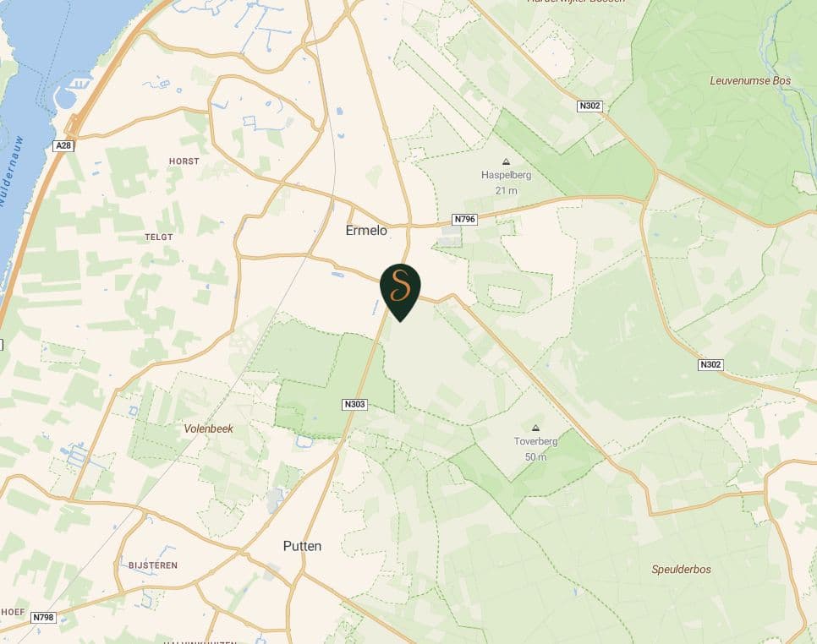This screenshot has width=817, height=644.
Task: Select the lower N302 road shield
Action: (710, 364)
